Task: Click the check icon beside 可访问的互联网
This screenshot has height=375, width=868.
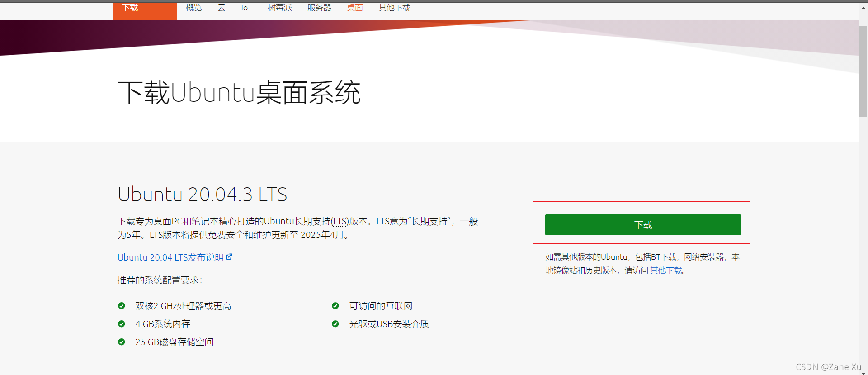Action: [x=335, y=306]
